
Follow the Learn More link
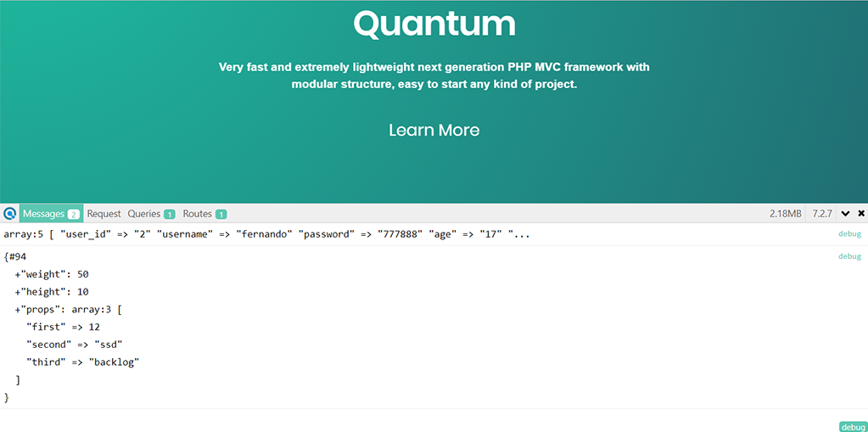(434, 130)
